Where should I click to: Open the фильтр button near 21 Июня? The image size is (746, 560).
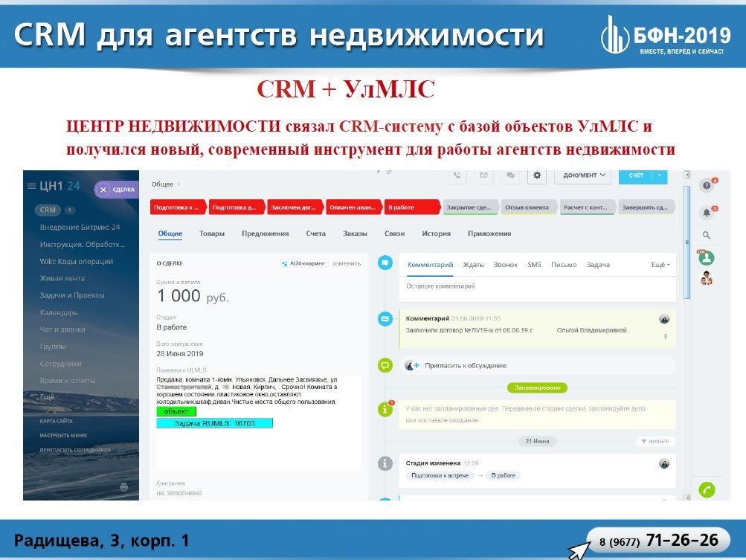click(x=655, y=442)
